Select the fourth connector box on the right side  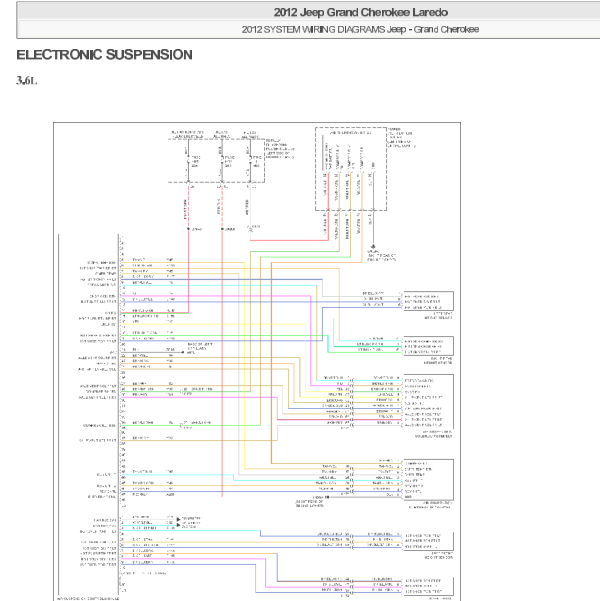click(428, 479)
